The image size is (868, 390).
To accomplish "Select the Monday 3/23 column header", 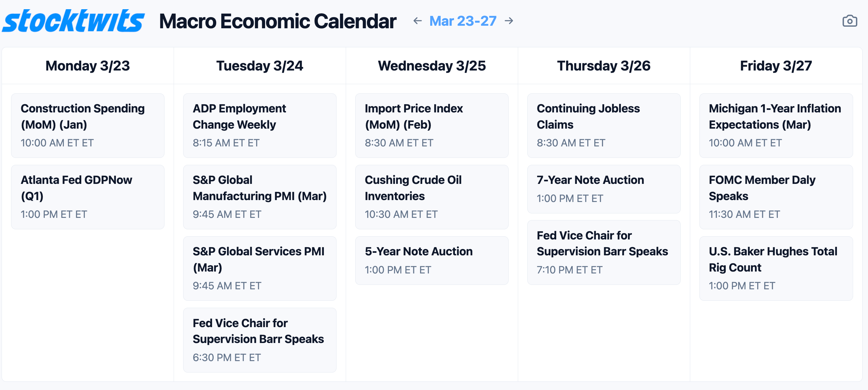I will 88,66.
